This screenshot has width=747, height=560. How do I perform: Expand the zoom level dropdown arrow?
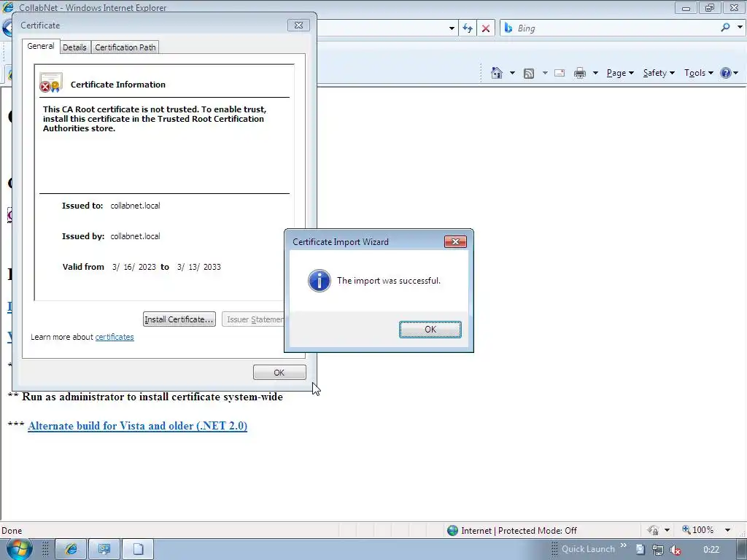[x=727, y=530]
